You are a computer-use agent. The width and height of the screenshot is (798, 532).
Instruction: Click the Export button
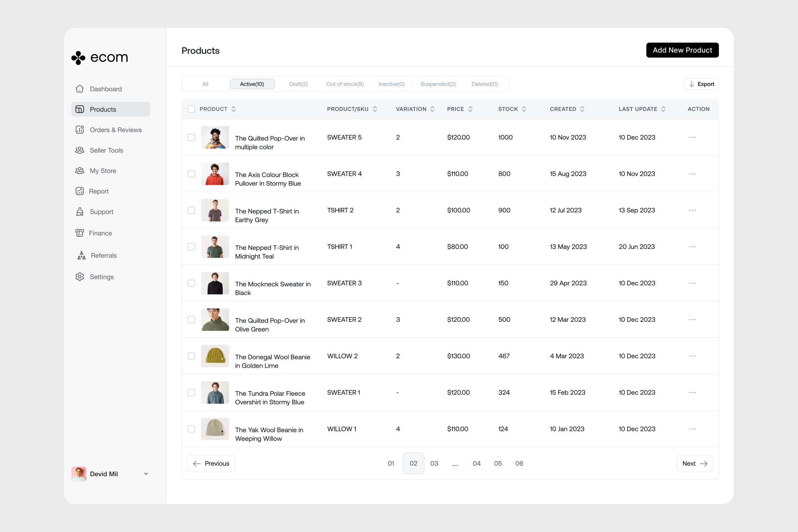coord(701,84)
